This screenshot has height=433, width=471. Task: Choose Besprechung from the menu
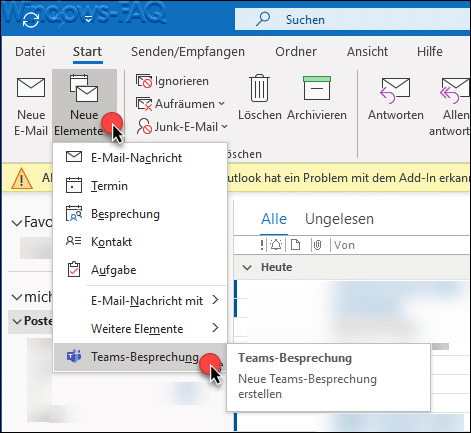click(140, 214)
